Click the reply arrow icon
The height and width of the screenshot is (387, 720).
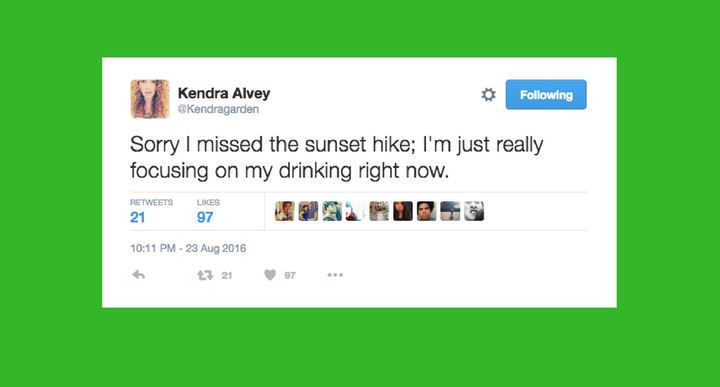[x=139, y=275]
